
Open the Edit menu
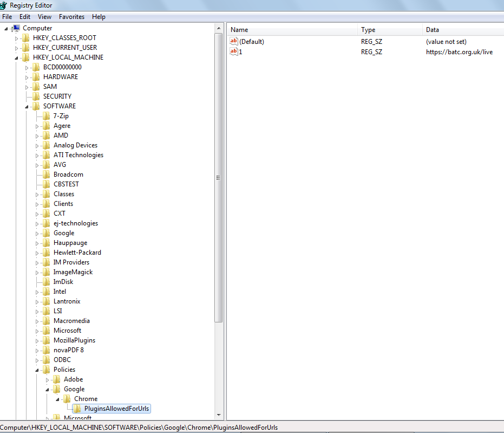tap(25, 17)
